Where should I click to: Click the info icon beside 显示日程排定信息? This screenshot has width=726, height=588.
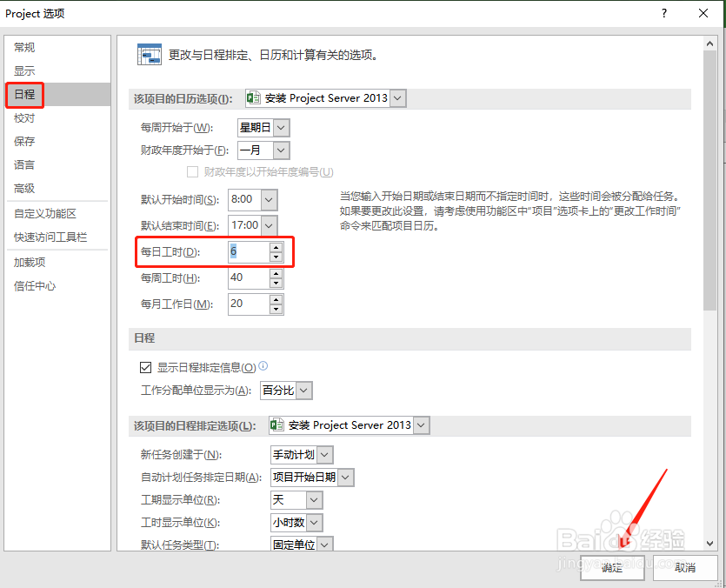click(263, 366)
